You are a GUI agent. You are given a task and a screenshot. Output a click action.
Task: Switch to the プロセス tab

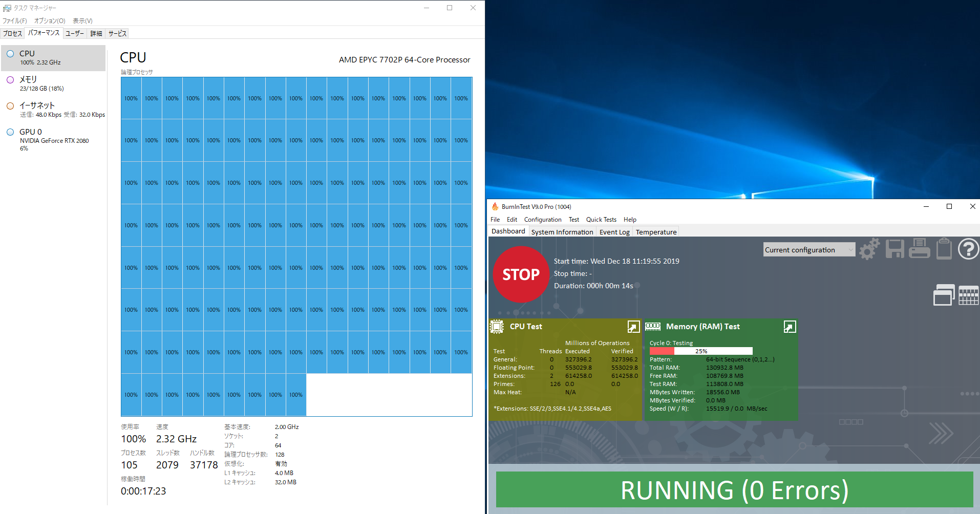(12, 33)
